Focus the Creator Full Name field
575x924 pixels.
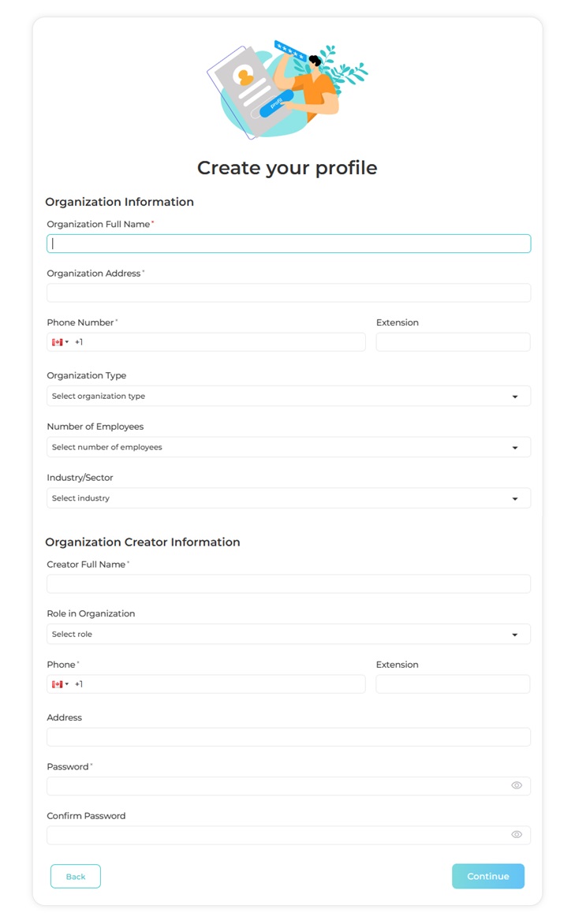(x=288, y=583)
